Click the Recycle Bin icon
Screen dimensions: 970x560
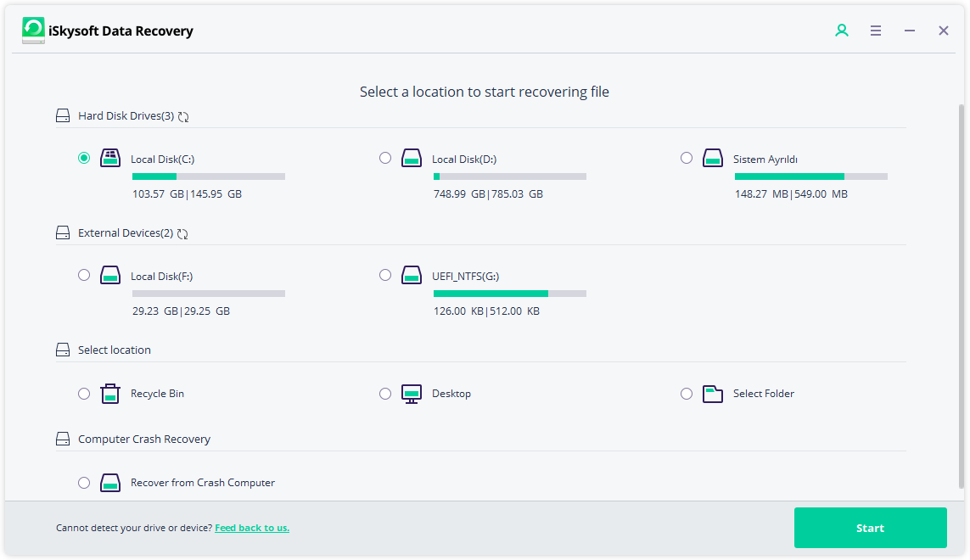click(110, 393)
